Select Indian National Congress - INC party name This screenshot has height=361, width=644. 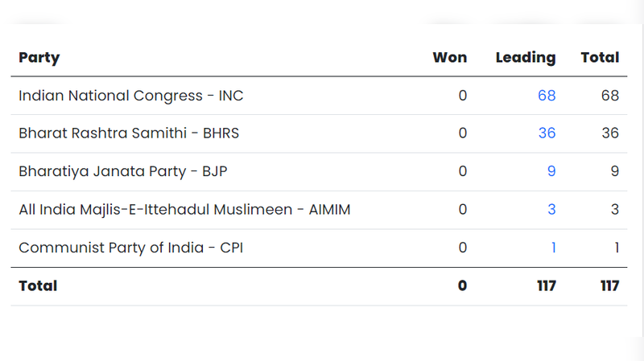pyautogui.click(x=131, y=96)
